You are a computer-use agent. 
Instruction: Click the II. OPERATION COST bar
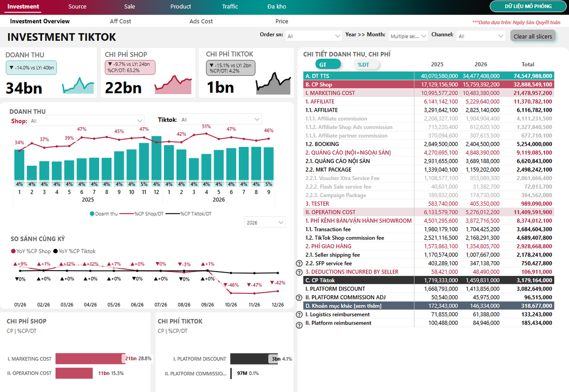point(74,373)
